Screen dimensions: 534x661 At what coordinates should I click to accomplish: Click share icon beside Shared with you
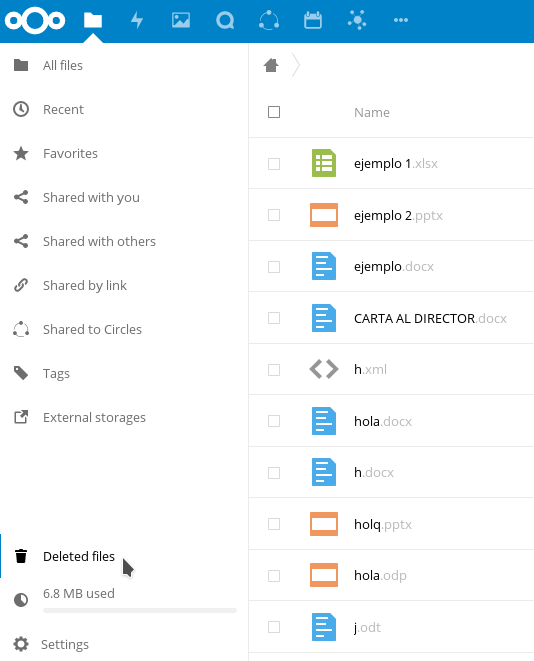(21, 197)
